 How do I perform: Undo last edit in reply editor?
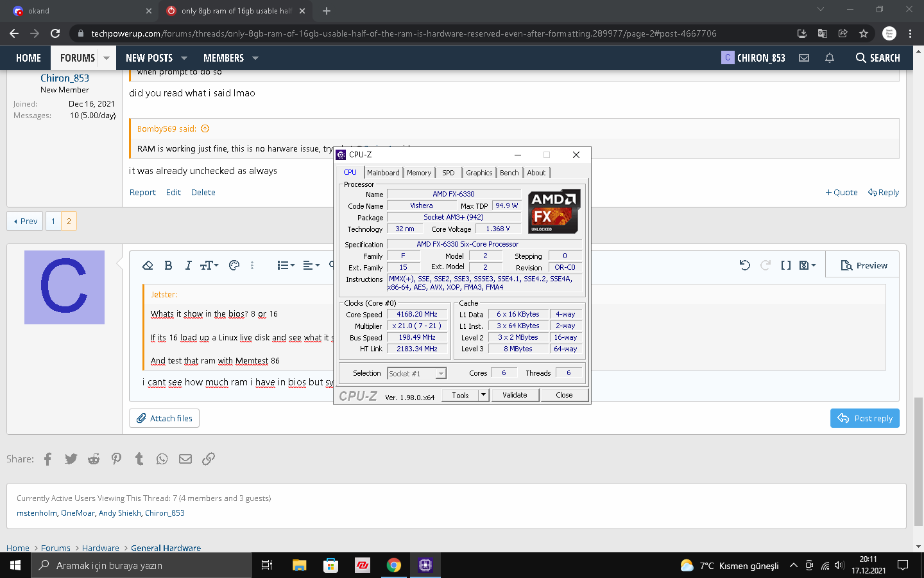point(744,265)
